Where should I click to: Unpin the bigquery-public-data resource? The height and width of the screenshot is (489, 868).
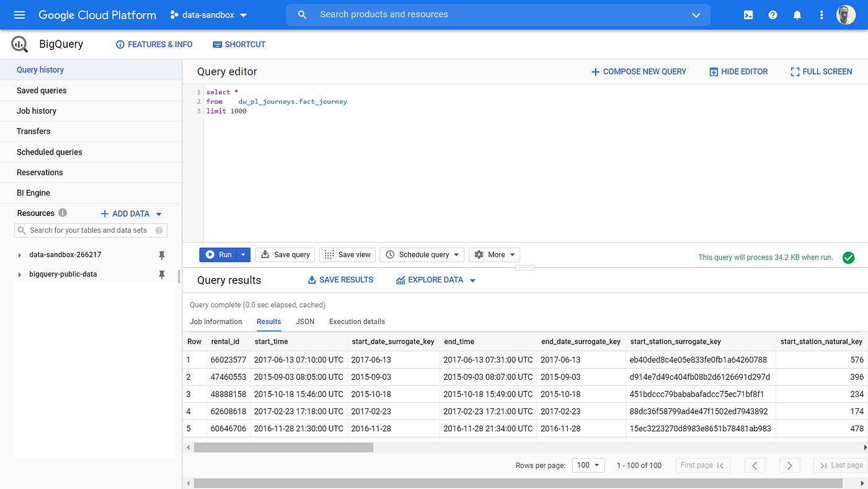click(161, 274)
